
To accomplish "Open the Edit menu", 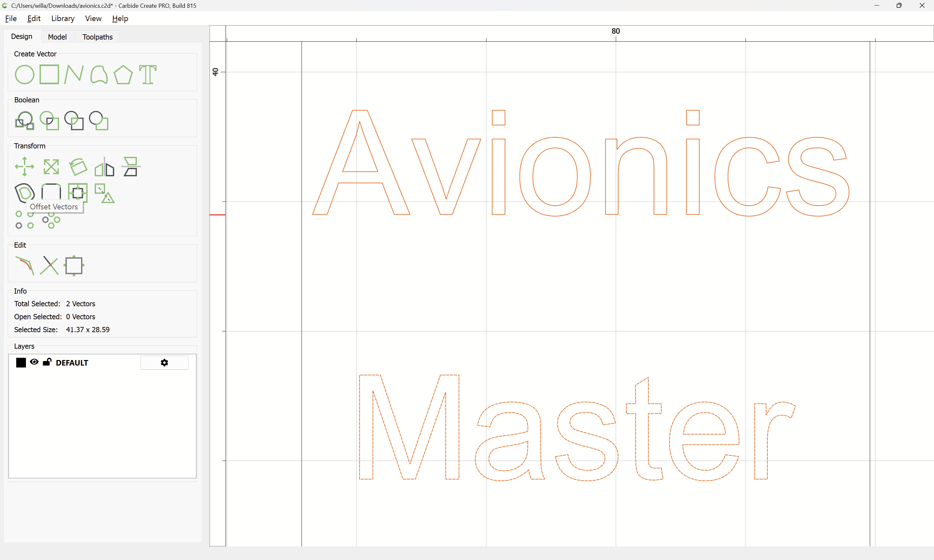I will pyautogui.click(x=34, y=18).
